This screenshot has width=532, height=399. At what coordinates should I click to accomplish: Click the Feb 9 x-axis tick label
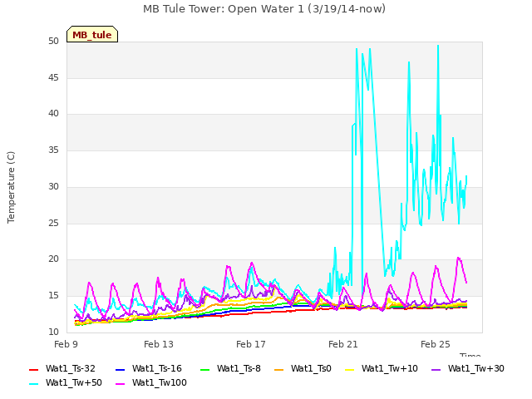click(x=66, y=344)
